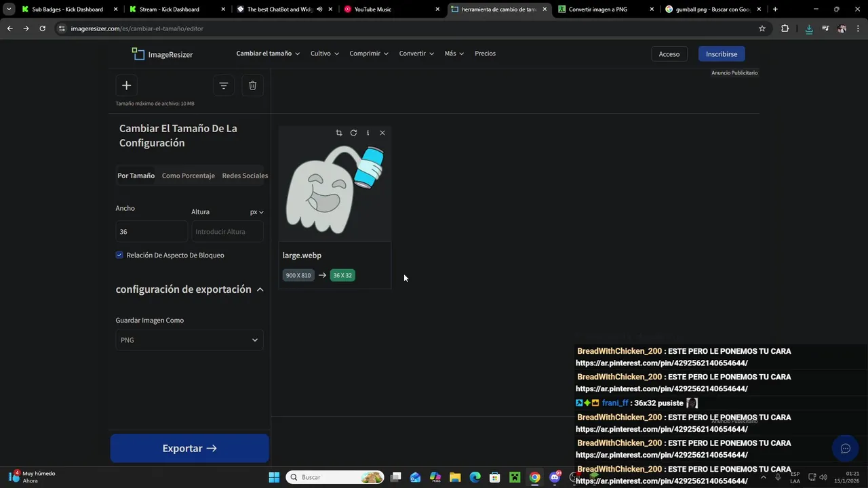Image resolution: width=868 pixels, height=488 pixels.
Task: Open the Precios link
Action: pos(485,54)
